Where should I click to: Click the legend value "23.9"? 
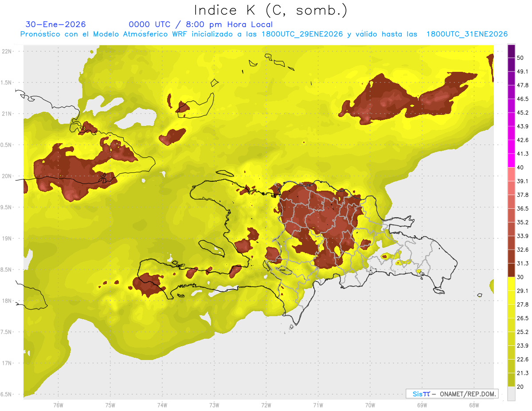point(523,345)
